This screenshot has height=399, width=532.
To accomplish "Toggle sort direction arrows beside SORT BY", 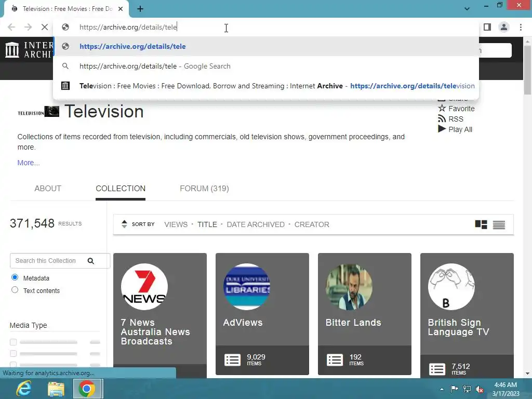I will (x=124, y=224).
